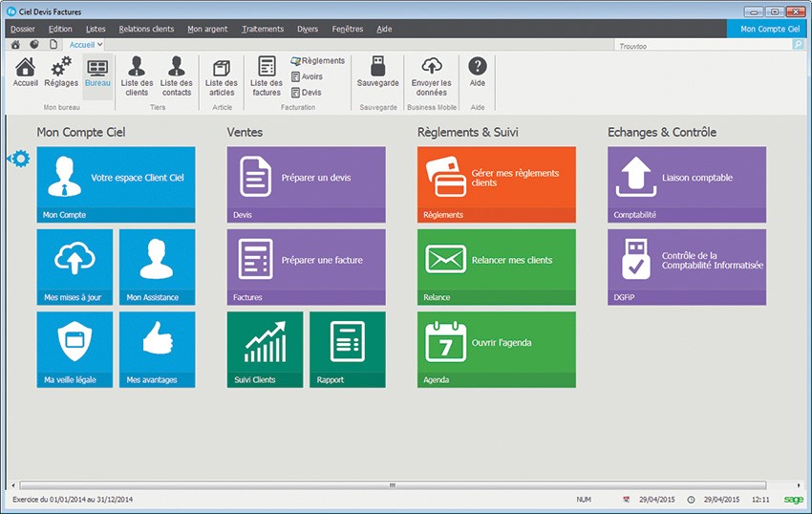Click the horizontal scrollbar at the bottom
812x514 pixels.
[392, 485]
